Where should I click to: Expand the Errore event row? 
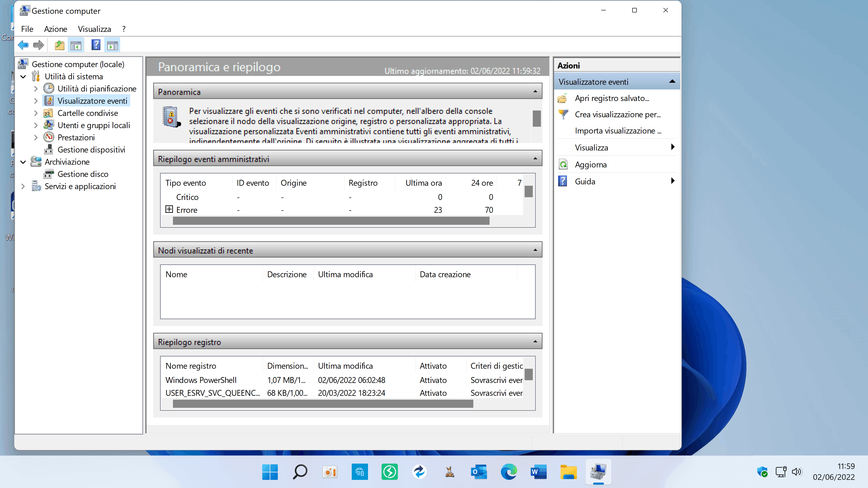(x=169, y=209)
